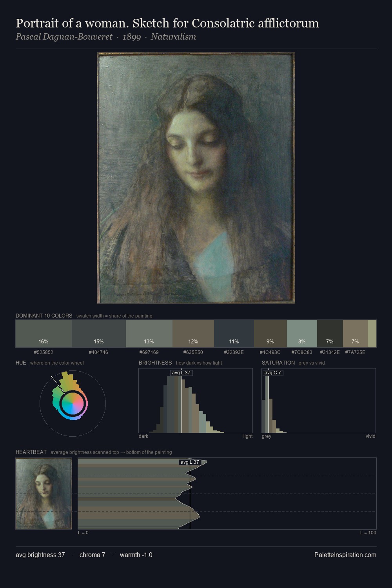The width and height of the screenshot is (392, 588).
Task: Click the '#7A725E' hex code text
Action: coord(355,352)
